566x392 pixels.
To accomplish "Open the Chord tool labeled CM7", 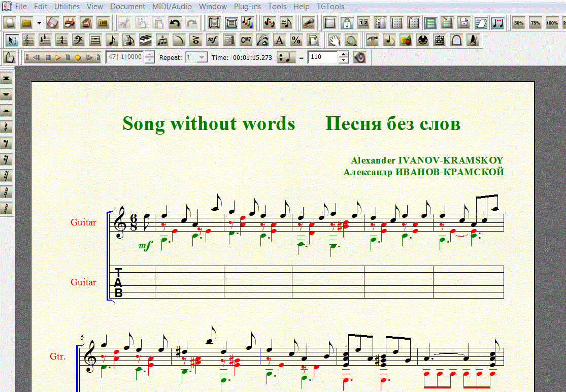I will click(246, 40).
